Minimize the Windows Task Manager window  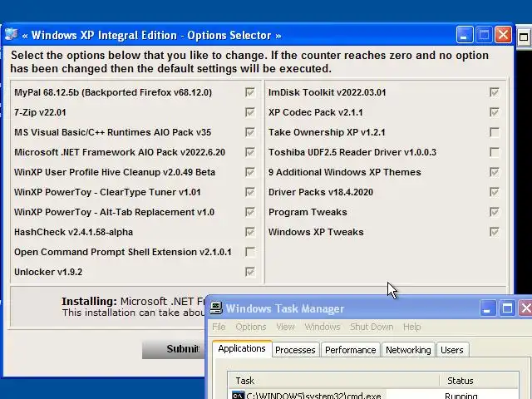click(x=487, y=308)
